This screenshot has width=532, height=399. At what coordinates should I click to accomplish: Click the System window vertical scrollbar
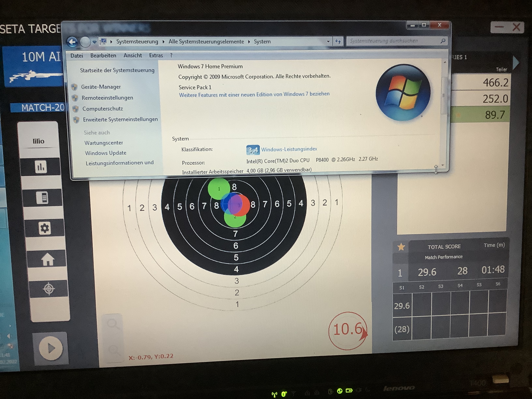[x=444, y=96]
